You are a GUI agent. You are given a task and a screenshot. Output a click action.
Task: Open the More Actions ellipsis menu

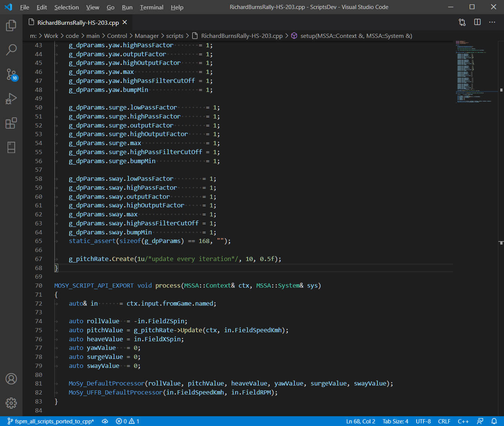click(x=492, y=22)
